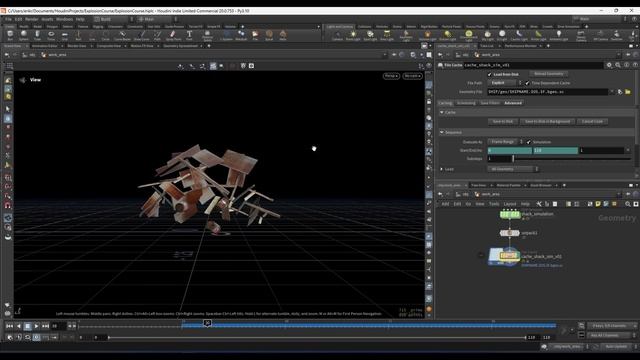Create a Grid from the shelf
This screenshot has width=640, height=360.
coord(64,35)
